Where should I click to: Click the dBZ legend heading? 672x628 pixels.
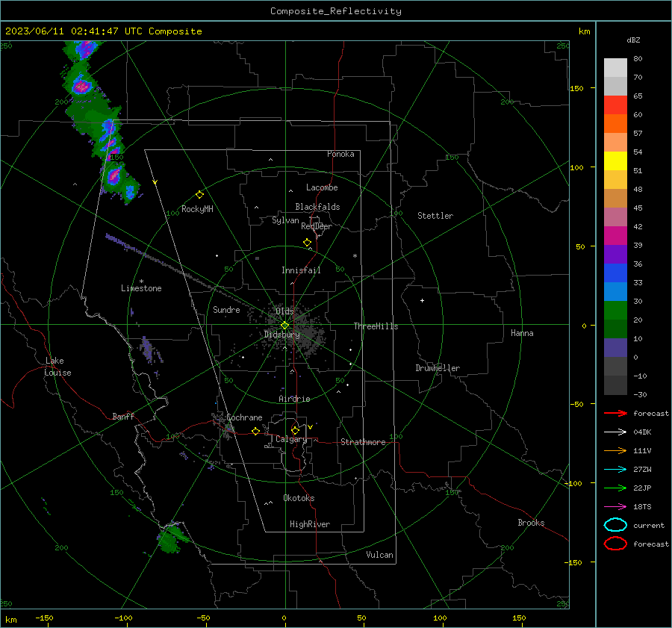tap(633, 40)
